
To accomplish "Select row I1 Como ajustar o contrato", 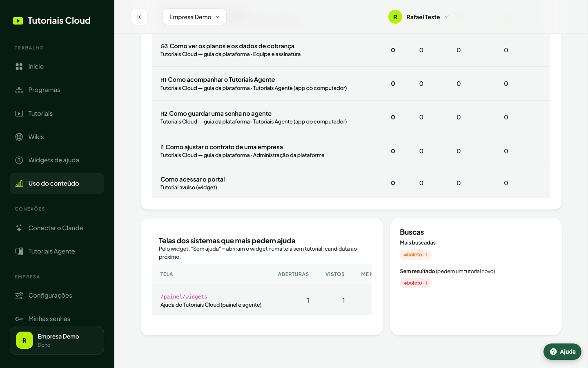I will coord(351,151).
